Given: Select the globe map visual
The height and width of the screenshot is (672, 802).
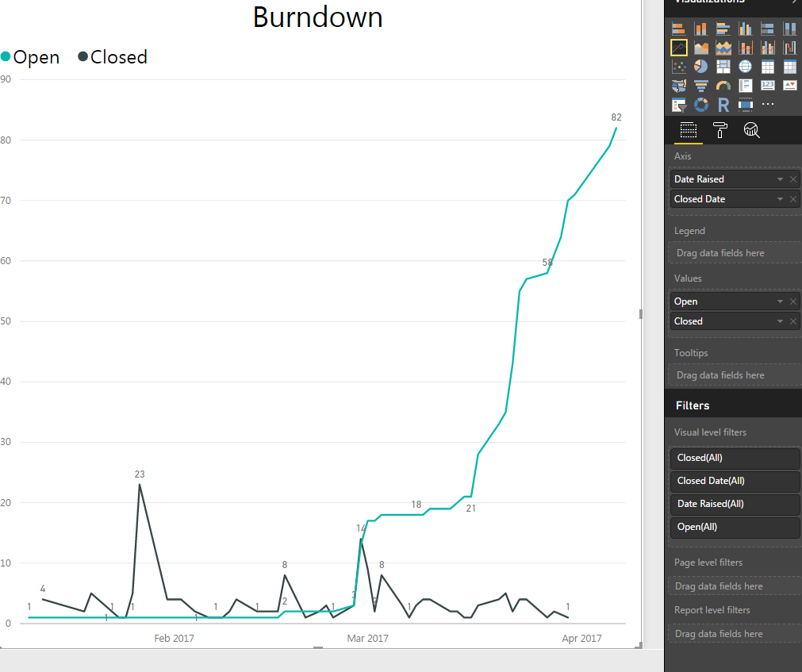Looking at the screenshot, I should click(x=745, y=67).
